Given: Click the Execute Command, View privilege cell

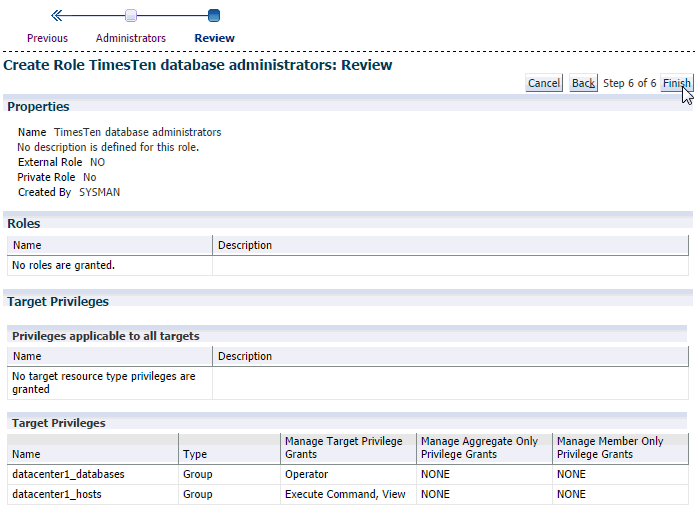Looking at the screenshot, I should [331, 494].
